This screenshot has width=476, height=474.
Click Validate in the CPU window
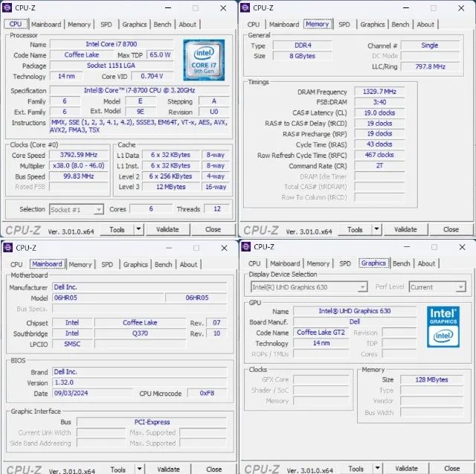click(167, 230)
